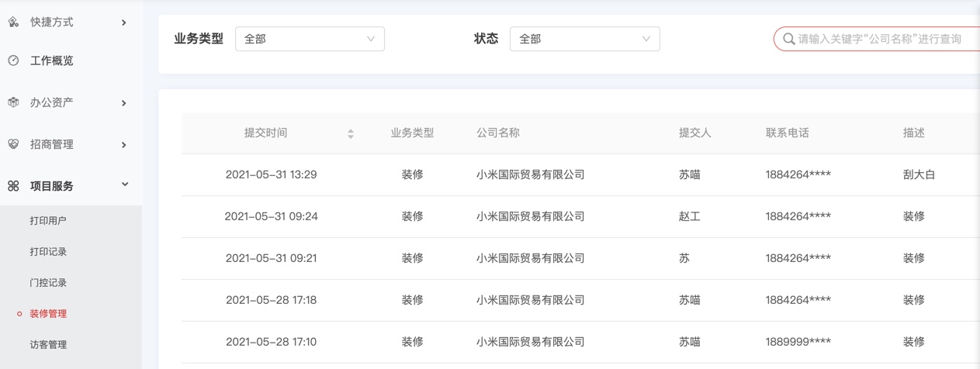This screenshot has width=980, height=369.
Task: Go to 打印记录 menu item
Action: [x=48, y=252]
